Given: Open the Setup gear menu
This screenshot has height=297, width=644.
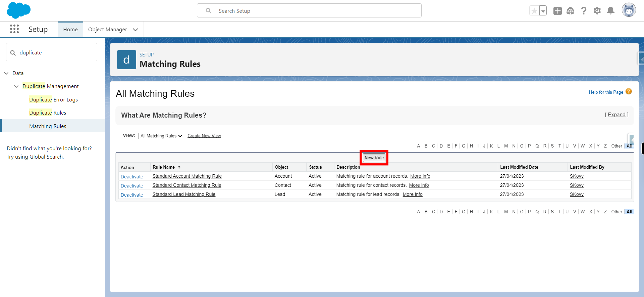Looking at the screenshot, I should coord(597,11).
